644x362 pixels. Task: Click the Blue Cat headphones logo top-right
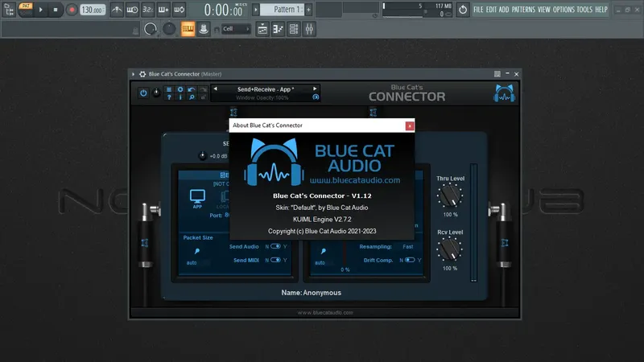click(x=504, y=93)
